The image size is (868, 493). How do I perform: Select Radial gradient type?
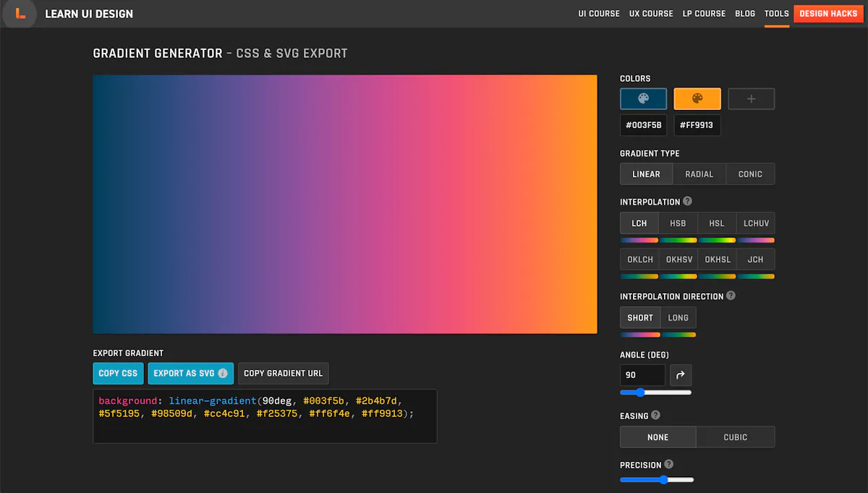(699, 174)
